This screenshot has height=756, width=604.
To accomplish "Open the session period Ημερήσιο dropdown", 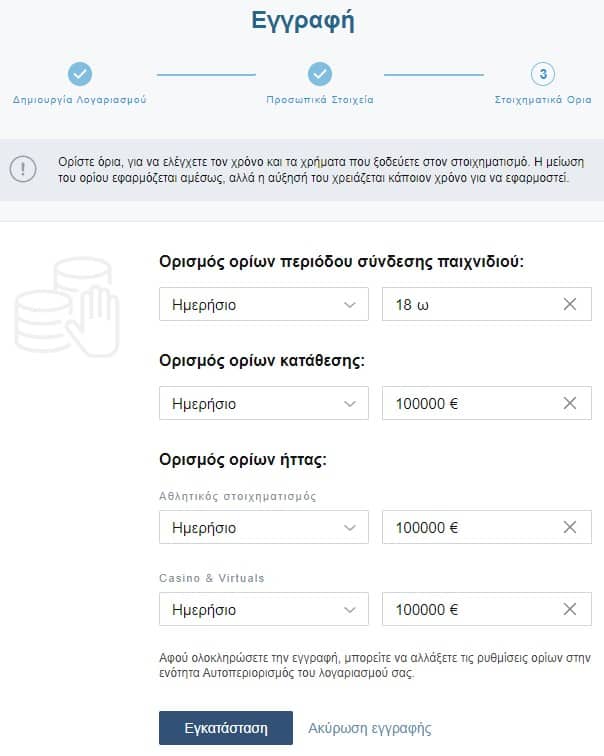I will click(x=263, y=305).
